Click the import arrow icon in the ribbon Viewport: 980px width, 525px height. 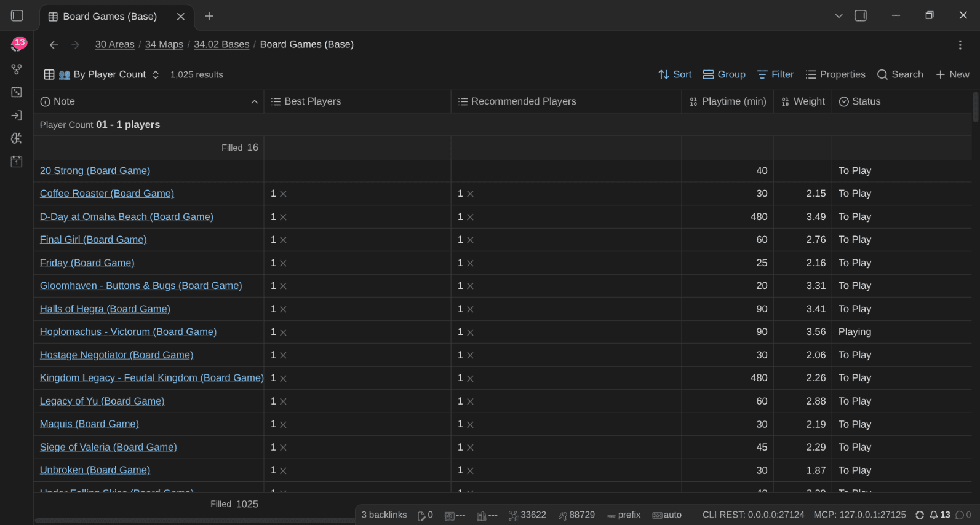tap(17, 116)
